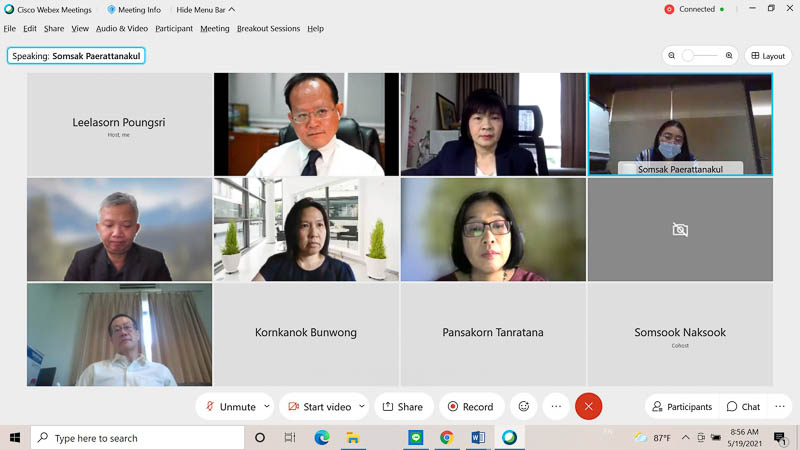This screenshot has width=800, height=450.
Task: Click the red leave meeting button
Action: pyautogui.click(x=588, y=406)
